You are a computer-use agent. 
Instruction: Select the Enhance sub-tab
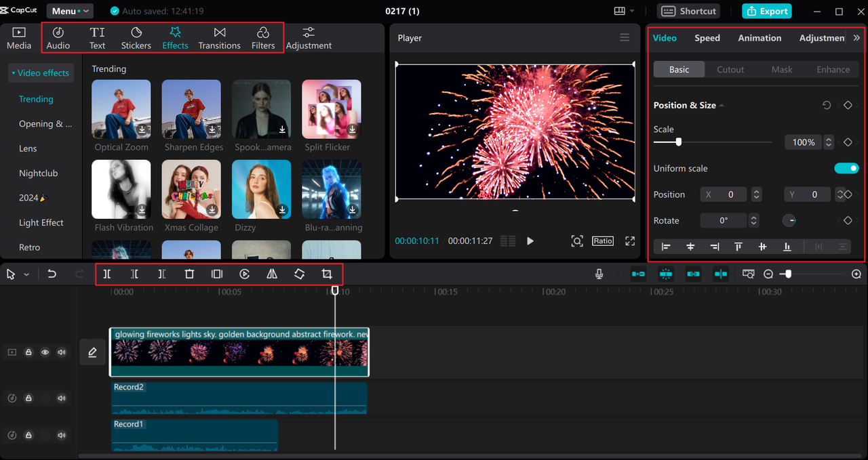(833, 70)
